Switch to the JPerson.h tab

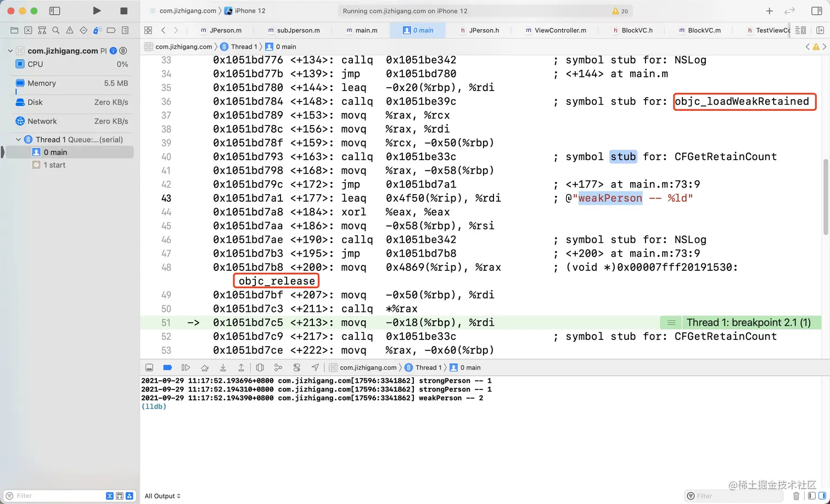click(480, 30)
